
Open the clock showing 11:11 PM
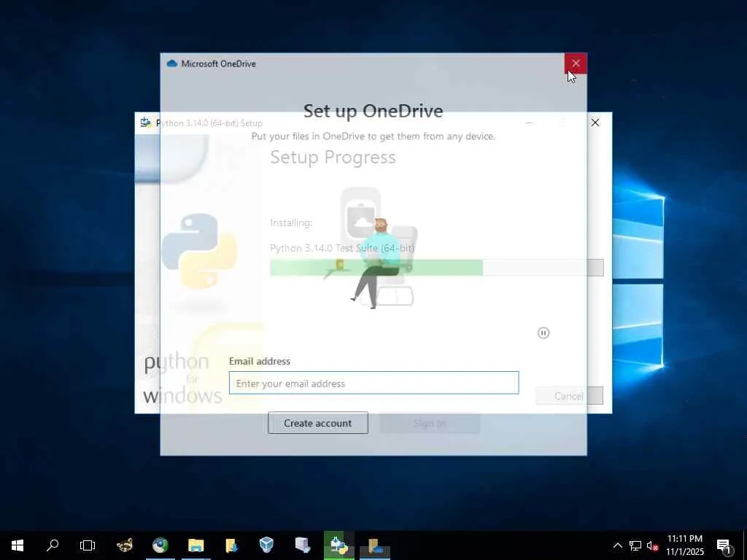(x=684, y=545)
